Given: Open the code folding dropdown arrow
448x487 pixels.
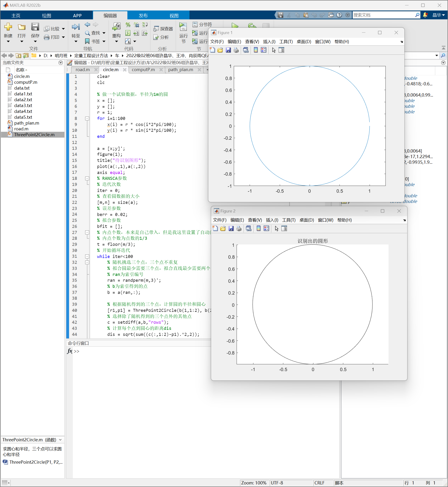Looking at the screenshot, I should tap(135, 42).
